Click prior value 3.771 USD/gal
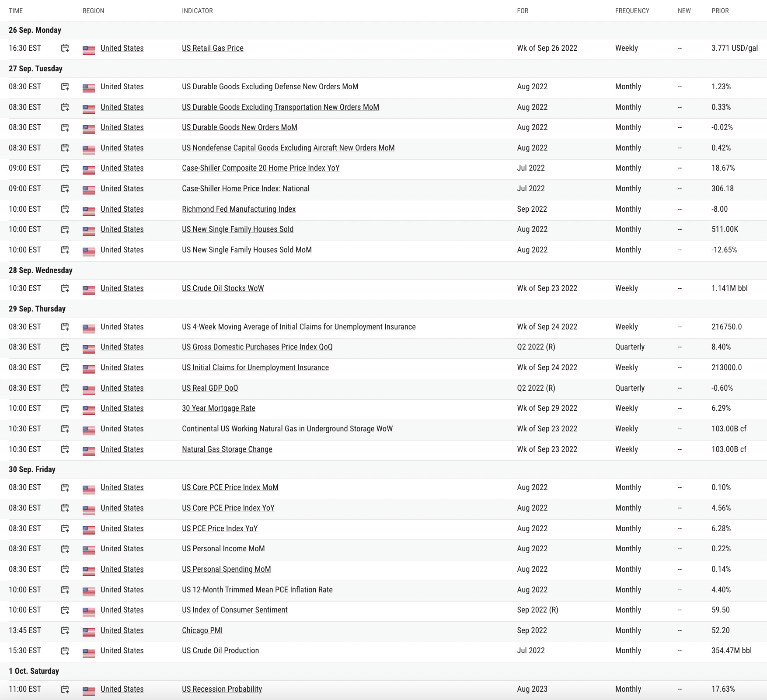Image resolution: width=767 pixels, height=700 pixels. click(x=735, y=48)
